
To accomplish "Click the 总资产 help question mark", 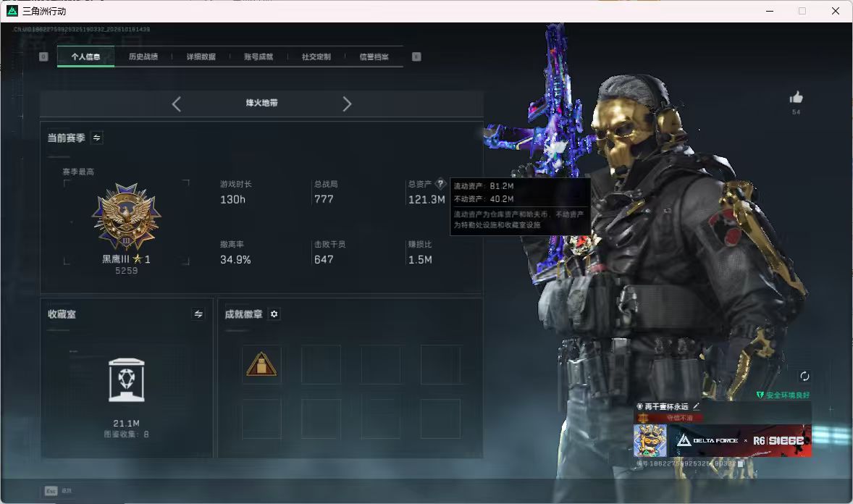I will 440,184.
